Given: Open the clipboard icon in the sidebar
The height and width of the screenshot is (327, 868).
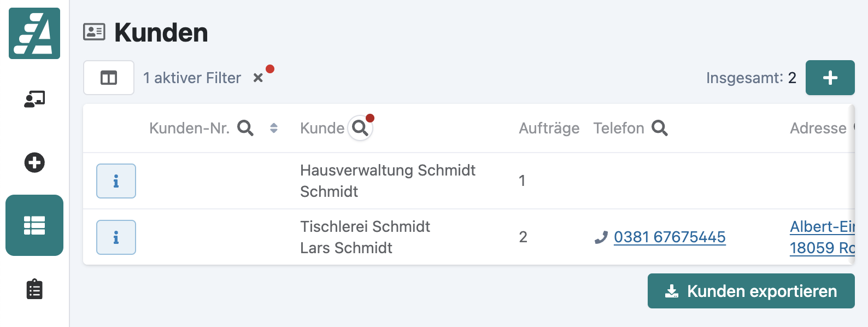Looking at the screenshot, I should 34,290.
